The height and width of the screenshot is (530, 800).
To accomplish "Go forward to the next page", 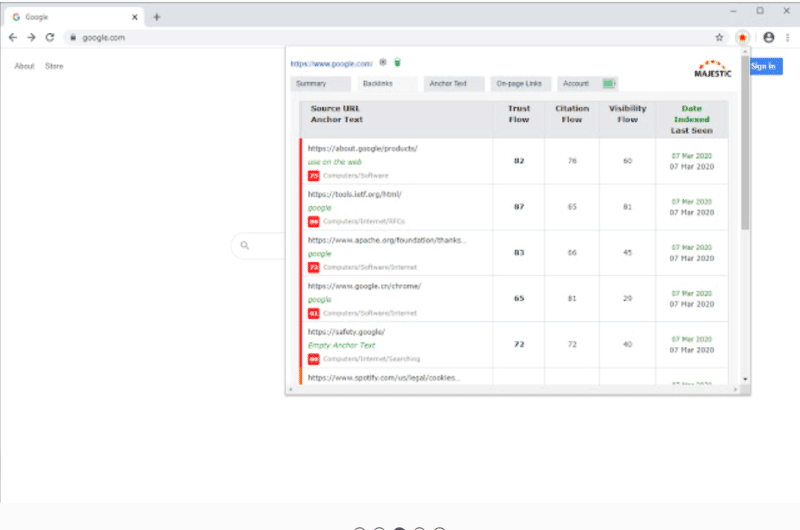I will point(31,37).
